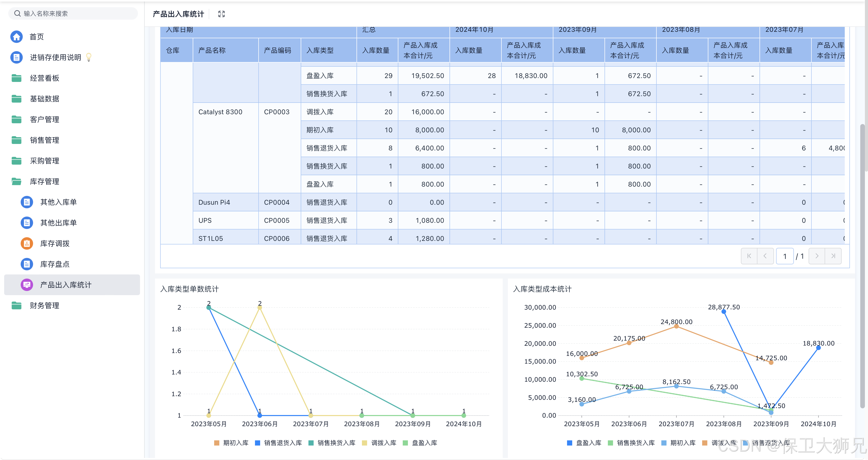Screen dimensions: 868x460
Task: Click the 调拨入库 yellow legend swatch
Action: (x=364, y=443)
